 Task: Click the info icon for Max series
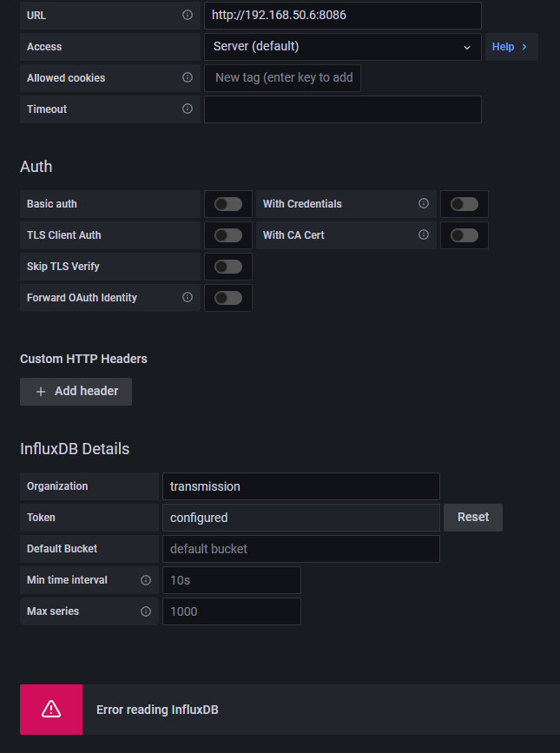point(146,611)
